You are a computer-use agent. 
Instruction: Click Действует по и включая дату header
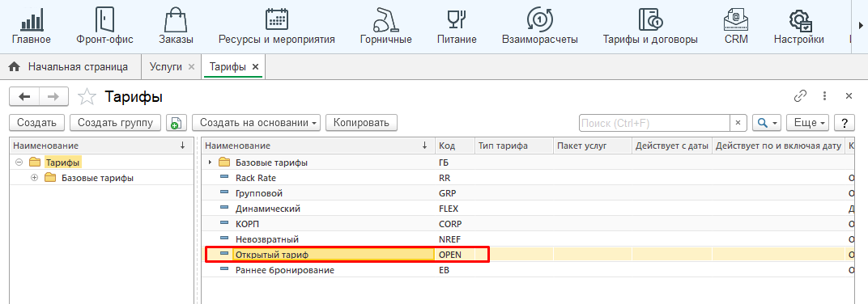pos(778,146)
